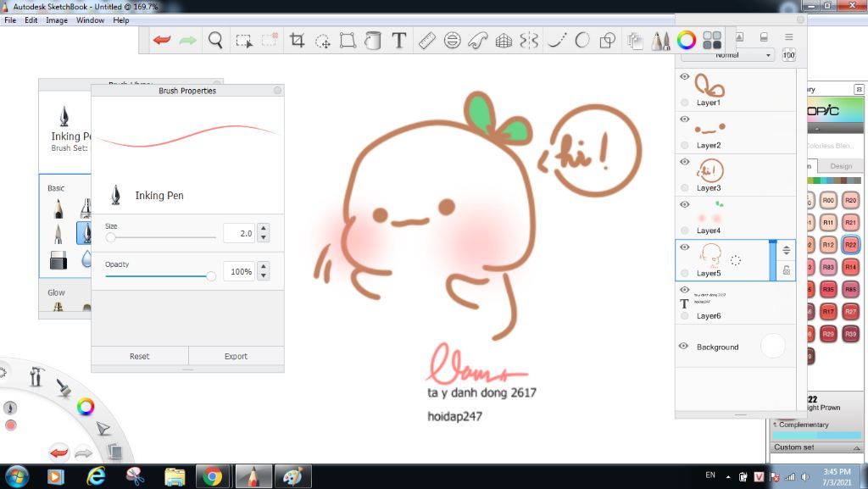
Task: Show hidden system tray icons arrow
Action: (x=728, y=476)
